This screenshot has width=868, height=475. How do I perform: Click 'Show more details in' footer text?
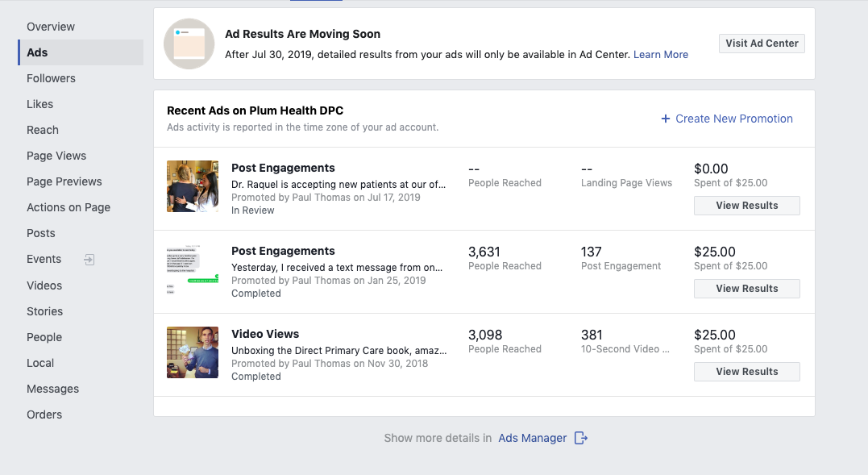click(x=438, y=438)
